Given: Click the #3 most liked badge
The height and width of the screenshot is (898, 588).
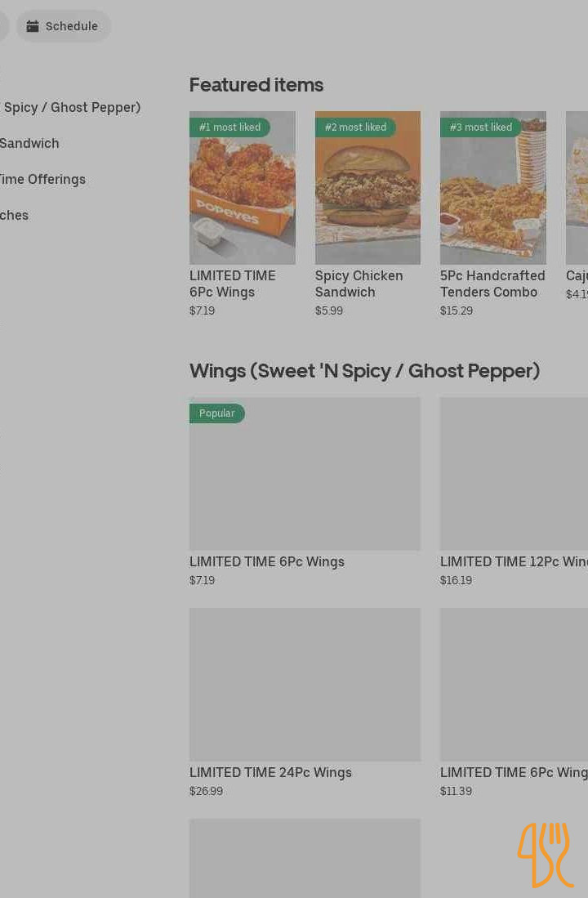Looking at the screenshot, I should 480,127.
